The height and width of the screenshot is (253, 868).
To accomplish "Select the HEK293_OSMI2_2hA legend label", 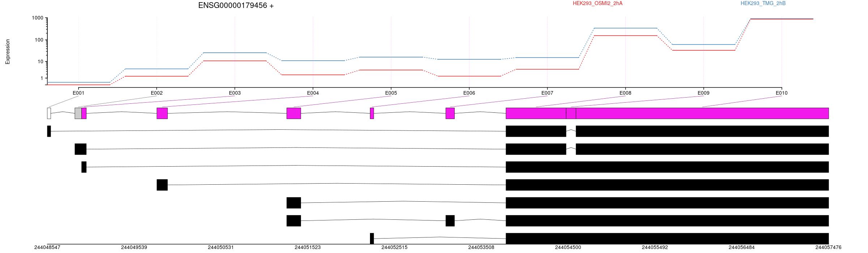I will [x=597, y=3].
